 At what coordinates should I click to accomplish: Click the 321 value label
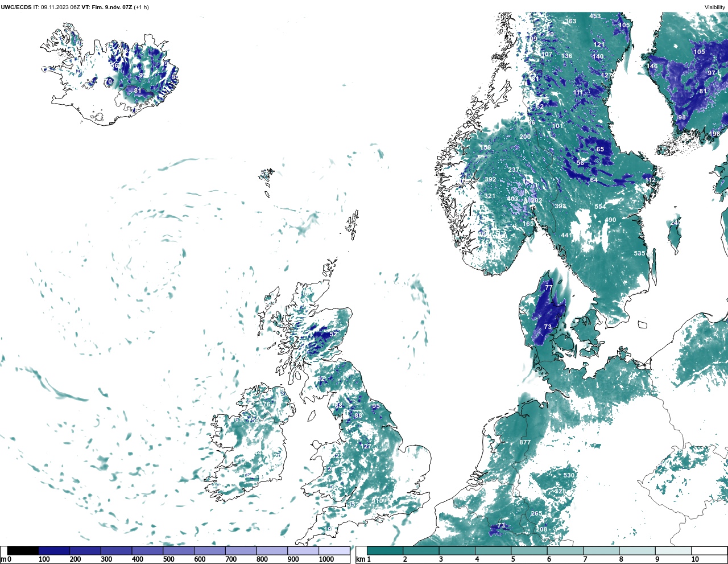(x=490, y=196)
